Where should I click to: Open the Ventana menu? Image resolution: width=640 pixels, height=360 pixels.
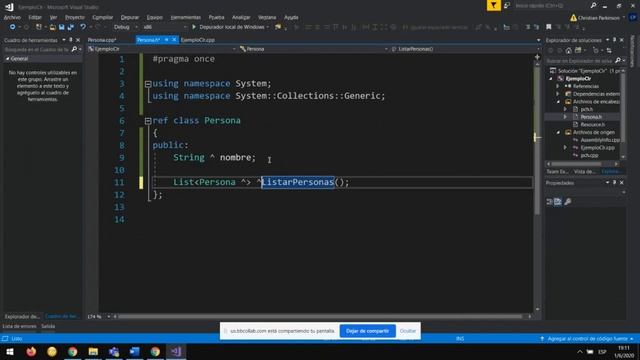(267, 18)
